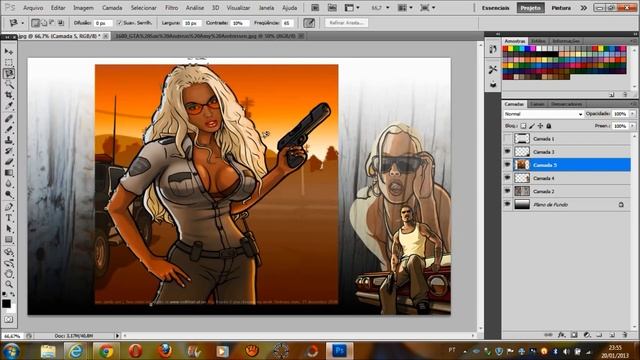The height and width of the screenshot is (360, 640).
Task: Select the Eraser tool
Action: 9,162
